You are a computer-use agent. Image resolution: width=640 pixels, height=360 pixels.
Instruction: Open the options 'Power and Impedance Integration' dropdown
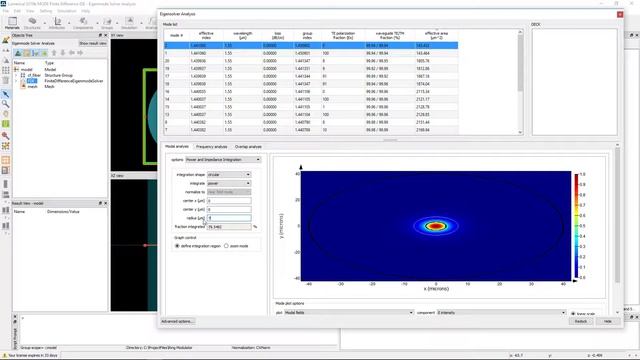point(223,160)
